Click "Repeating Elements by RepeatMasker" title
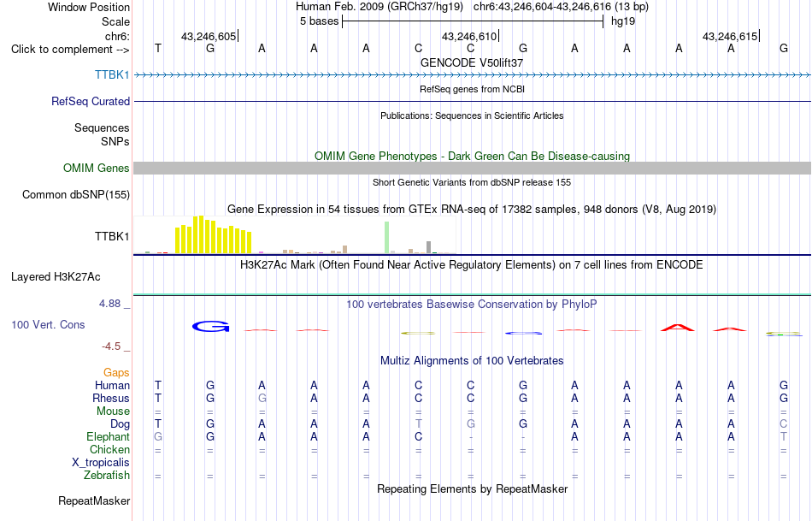 pyautogui.click(x=472, y=488)
